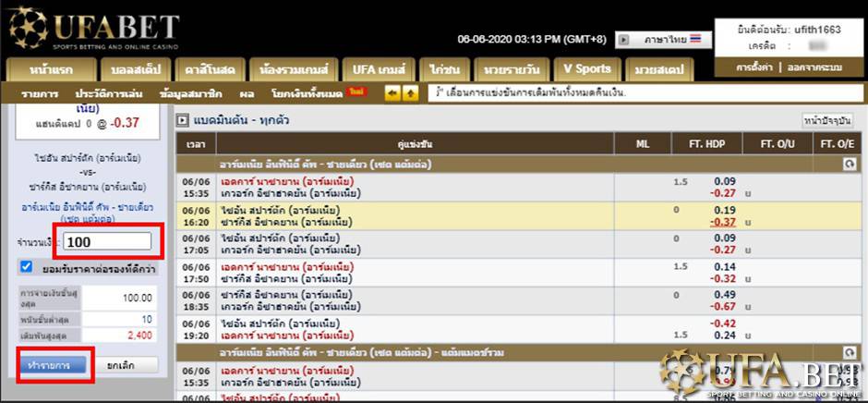The width and height of the screenshot is (868, 403).
Task: Select ประวัติการเล่น in the submenu bar
Action: [109, 94]
